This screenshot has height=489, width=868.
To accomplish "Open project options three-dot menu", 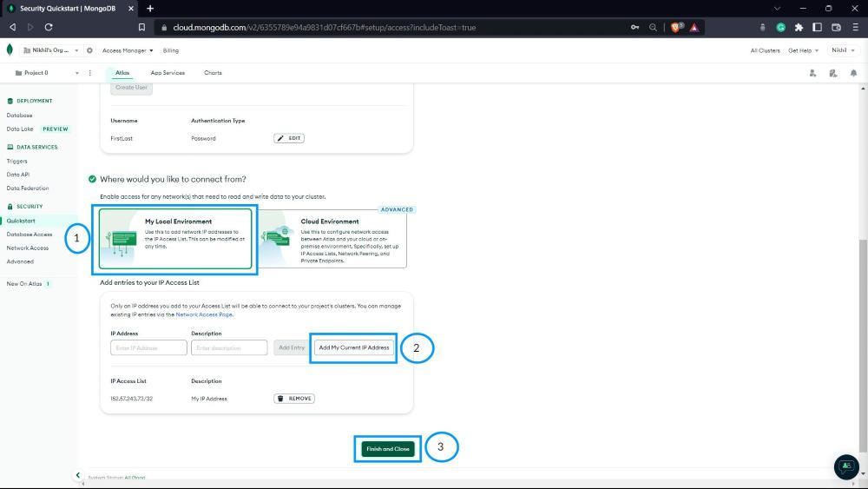I will [x=90, y=73].
